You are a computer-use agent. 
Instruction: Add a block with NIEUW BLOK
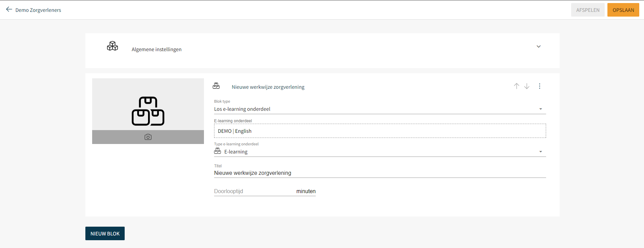(105, 233)
